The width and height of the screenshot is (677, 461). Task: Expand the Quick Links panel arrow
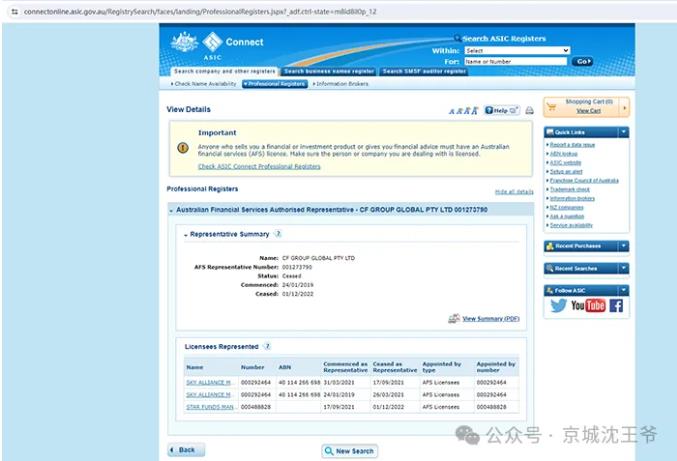pyautogui.click(x=624, y=132)
